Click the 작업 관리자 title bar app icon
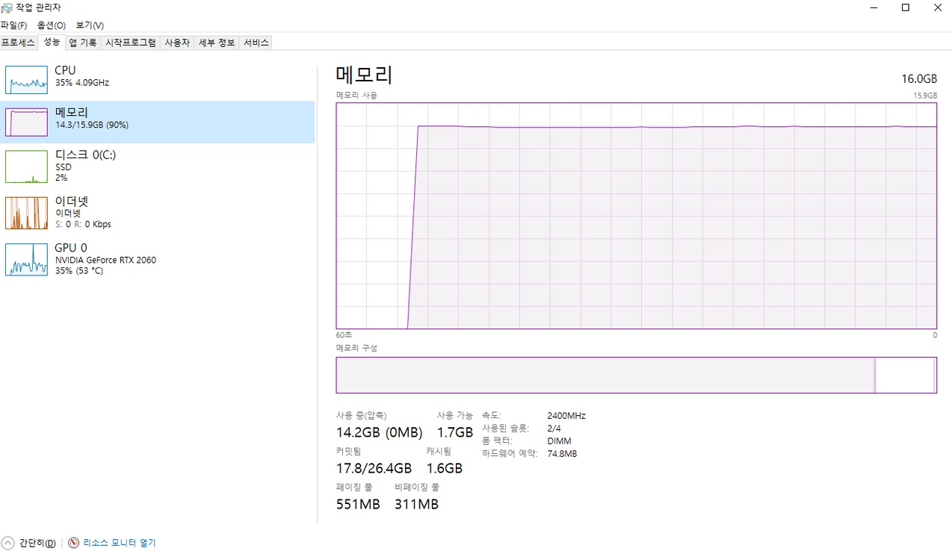This screenshot has width=952, height=560. 7,7
